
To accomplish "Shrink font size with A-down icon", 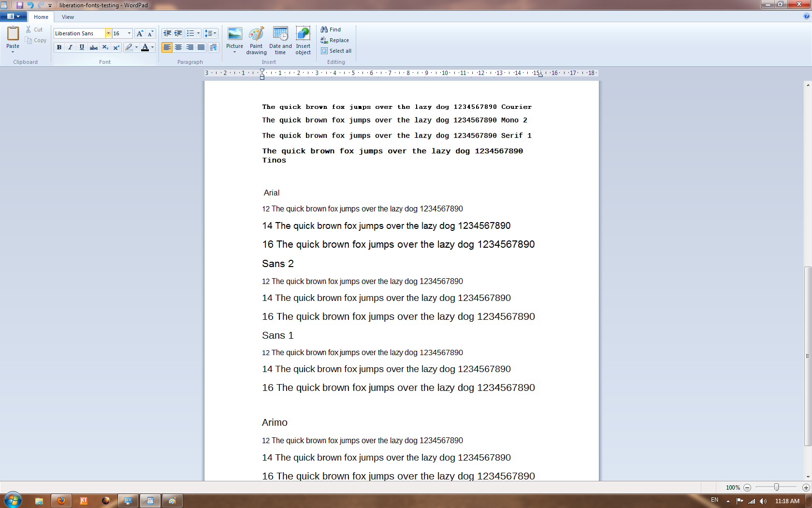I will (150, 33).
